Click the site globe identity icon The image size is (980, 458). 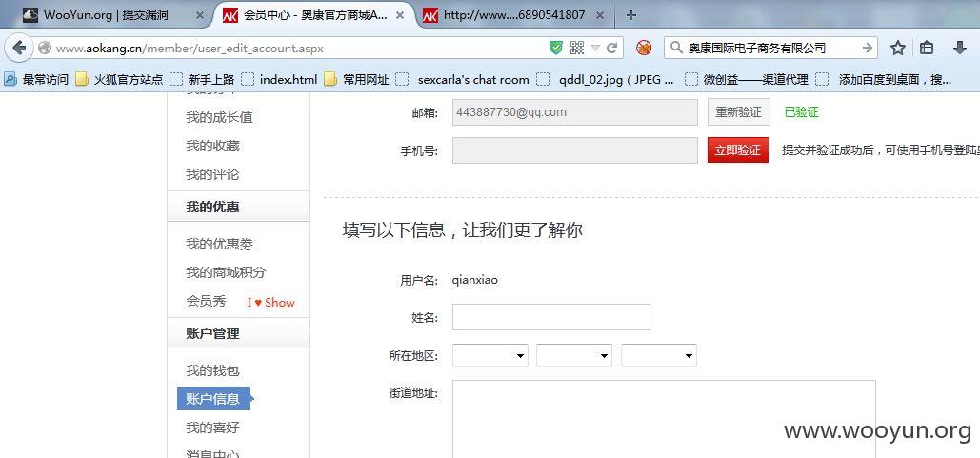click(x=44, y=49)
